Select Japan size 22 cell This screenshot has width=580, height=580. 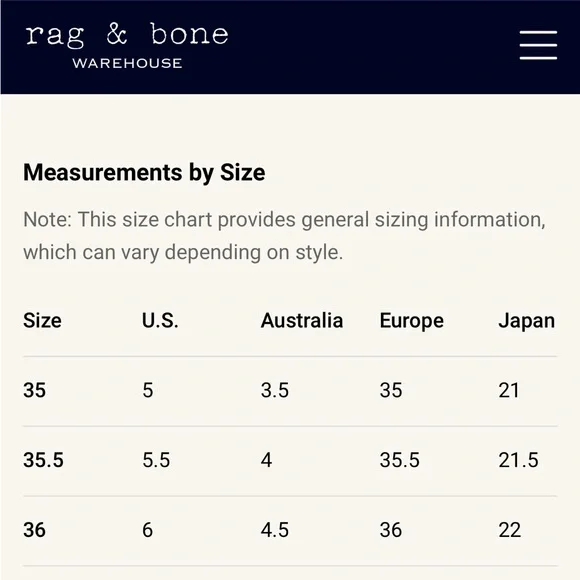pyautogui.click(x=510, y=530)
